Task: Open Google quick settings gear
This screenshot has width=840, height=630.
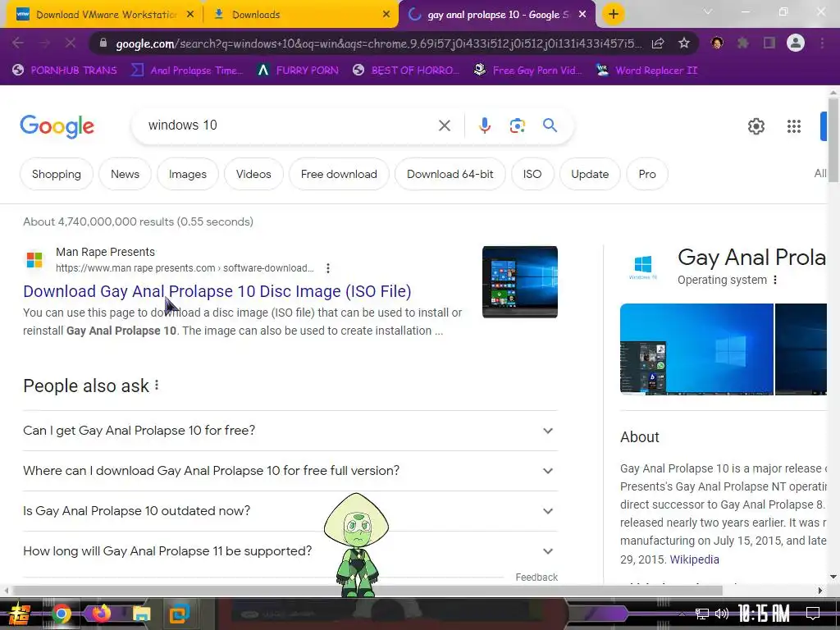Action: pyautogui.click(x=756, y=126)
